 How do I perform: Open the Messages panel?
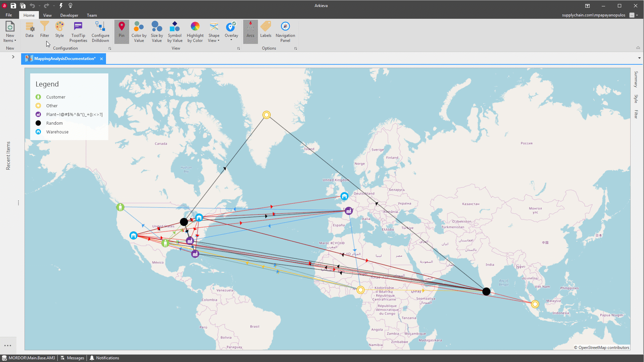72,358
